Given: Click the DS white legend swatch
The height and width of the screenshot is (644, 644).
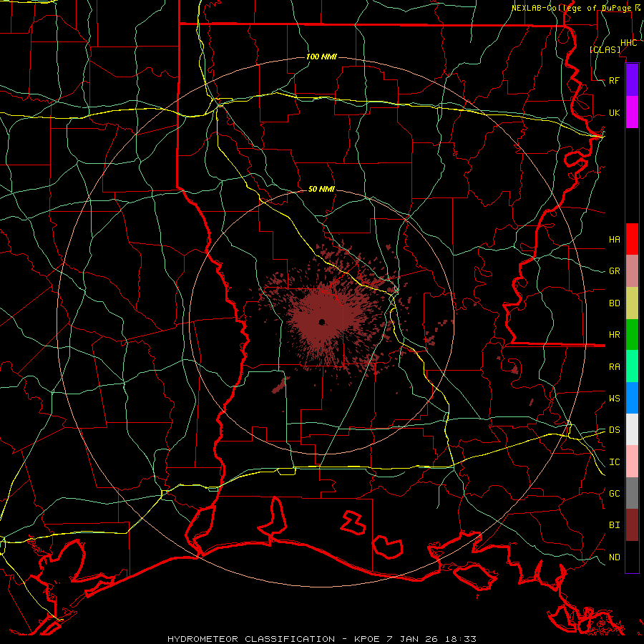Looking at the screenshot, I should [x=632, y=429].
